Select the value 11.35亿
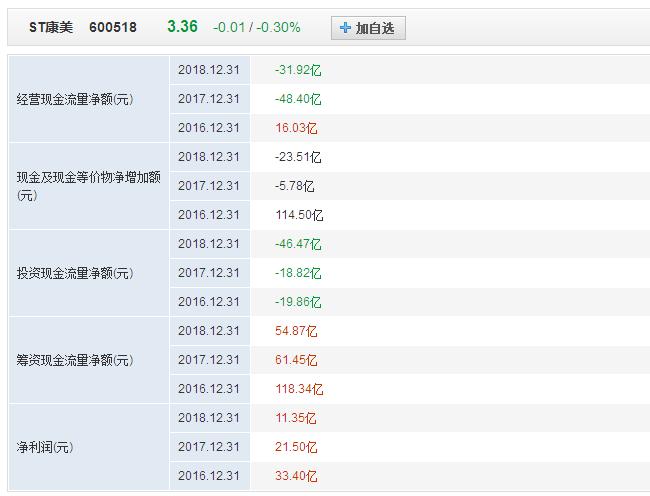The width and height of the screenshot is (650, 496). (x=296, y=418)
